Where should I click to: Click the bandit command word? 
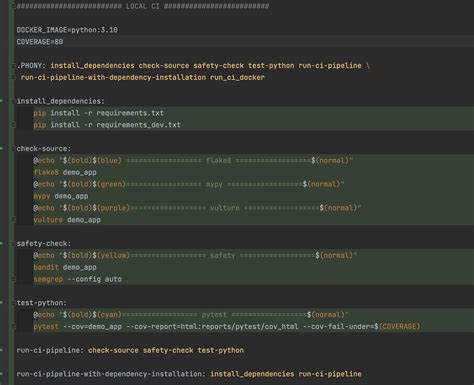(46, 267)
